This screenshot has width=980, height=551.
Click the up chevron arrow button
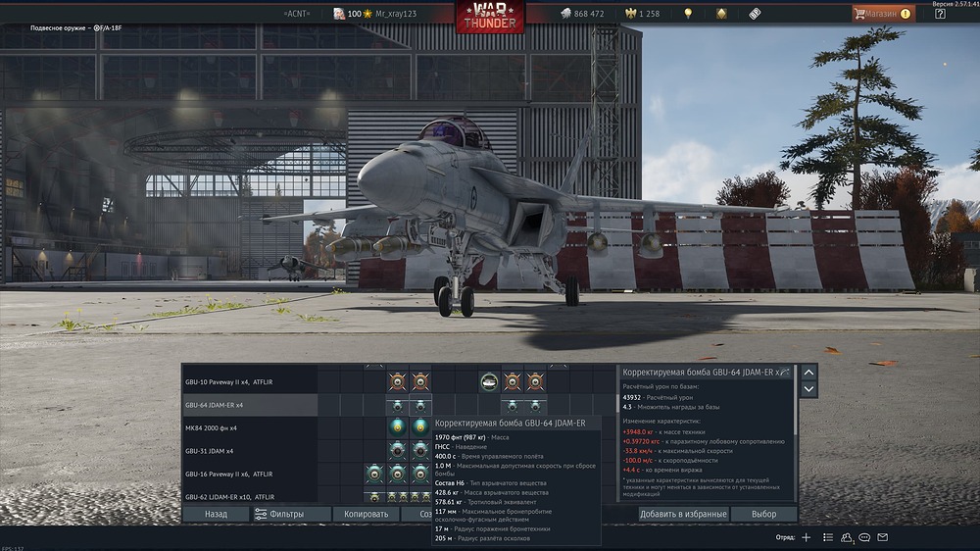pos(808,373)
